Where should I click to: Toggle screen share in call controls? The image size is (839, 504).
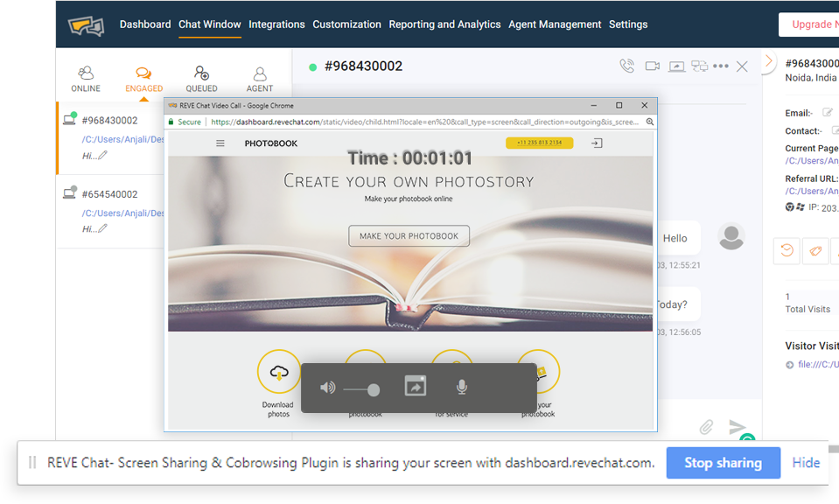click(416, 386)
